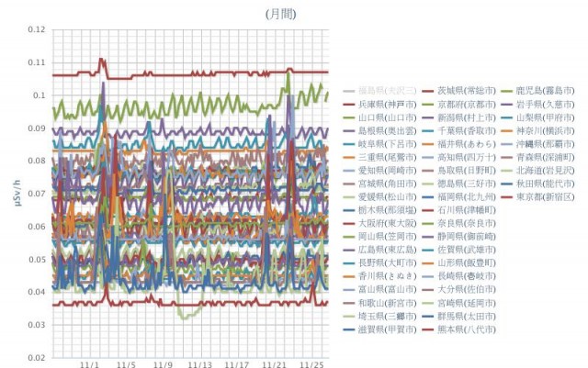Viewport: 588px width, 368px height.
Task: Select the 群馬県(太田市) legend entry
Action: (459, 317)
